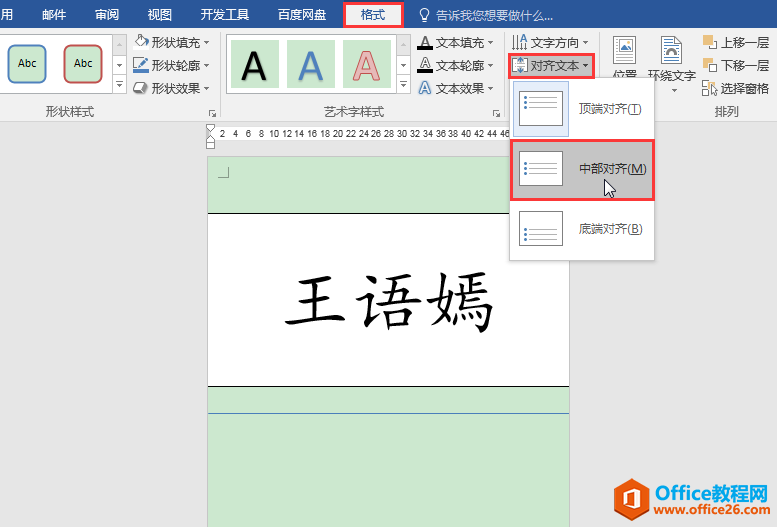
Task: Open 文本效果 text effects dropdown
Action: click(x=455, y=88)
